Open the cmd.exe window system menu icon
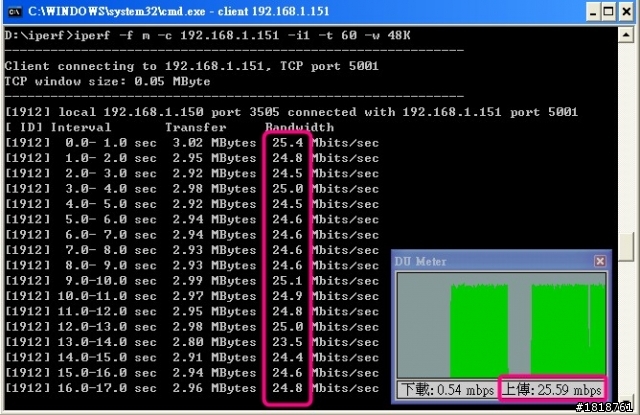This screenshot has width=640, height=415. point(14,11)
